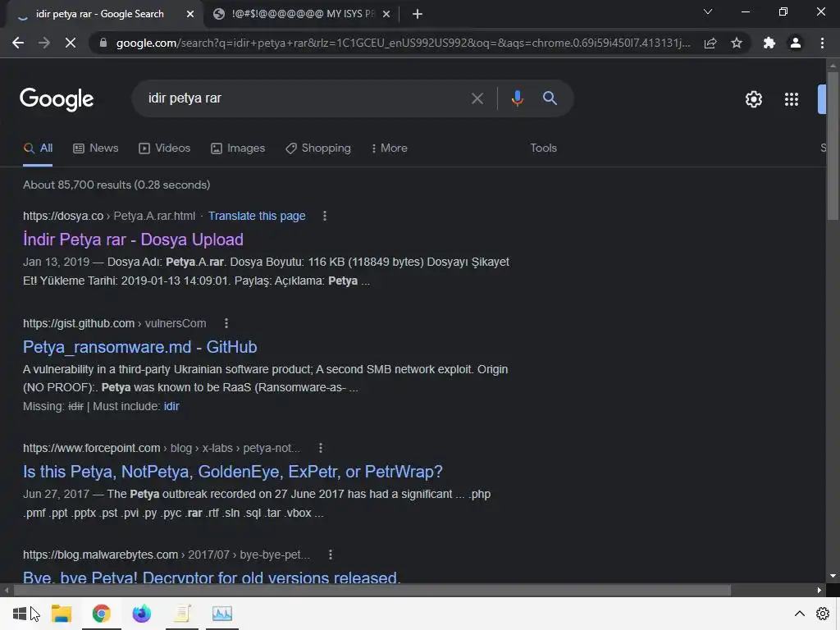The image size is (840, 630).
Task: Open the taskbar settings gear
Action: pos(823,614)
